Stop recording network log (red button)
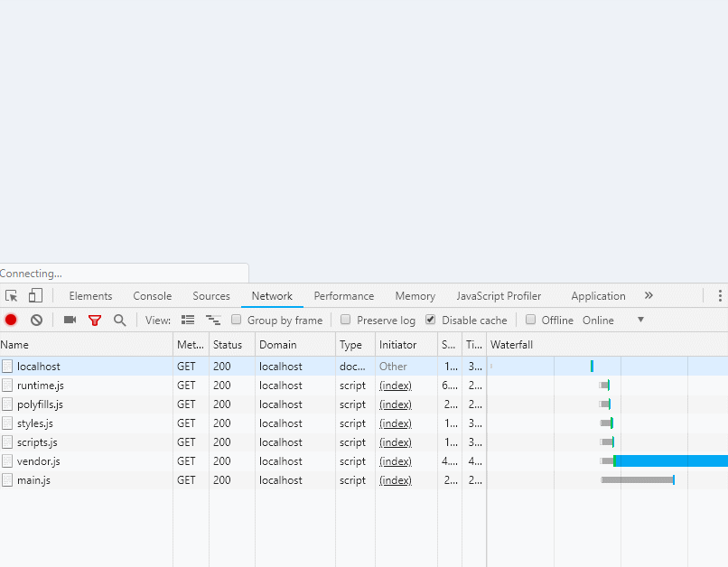 10,320
